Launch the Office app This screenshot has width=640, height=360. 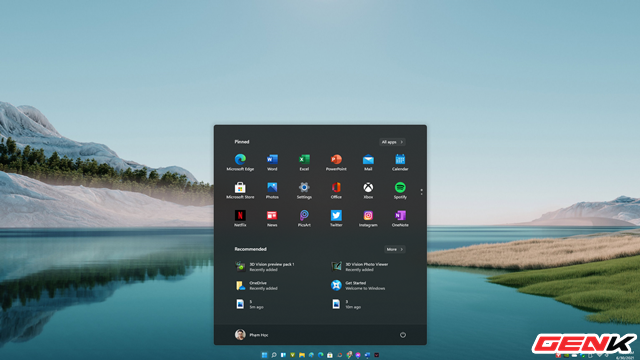click(336, 190)
